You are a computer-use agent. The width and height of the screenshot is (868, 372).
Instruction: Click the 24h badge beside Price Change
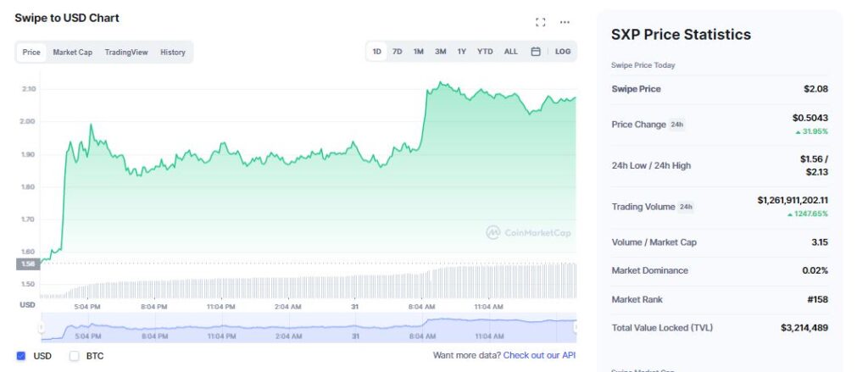[x=677, y=125]
